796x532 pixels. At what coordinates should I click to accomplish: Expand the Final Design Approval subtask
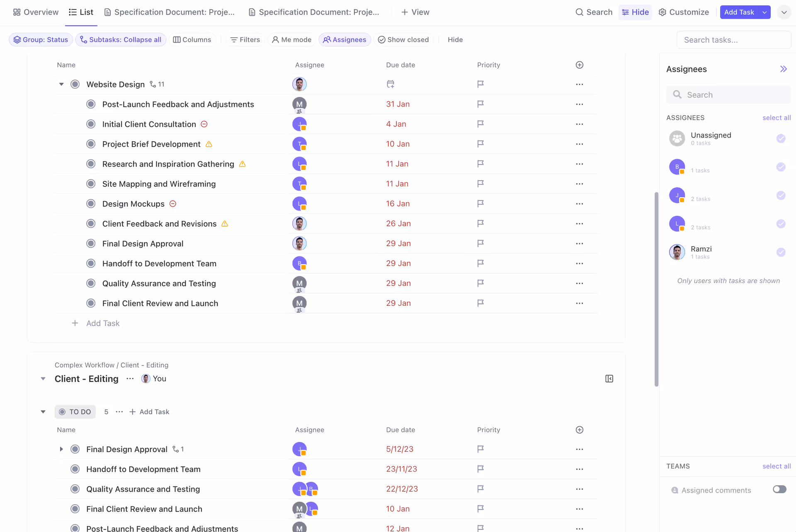61,449
